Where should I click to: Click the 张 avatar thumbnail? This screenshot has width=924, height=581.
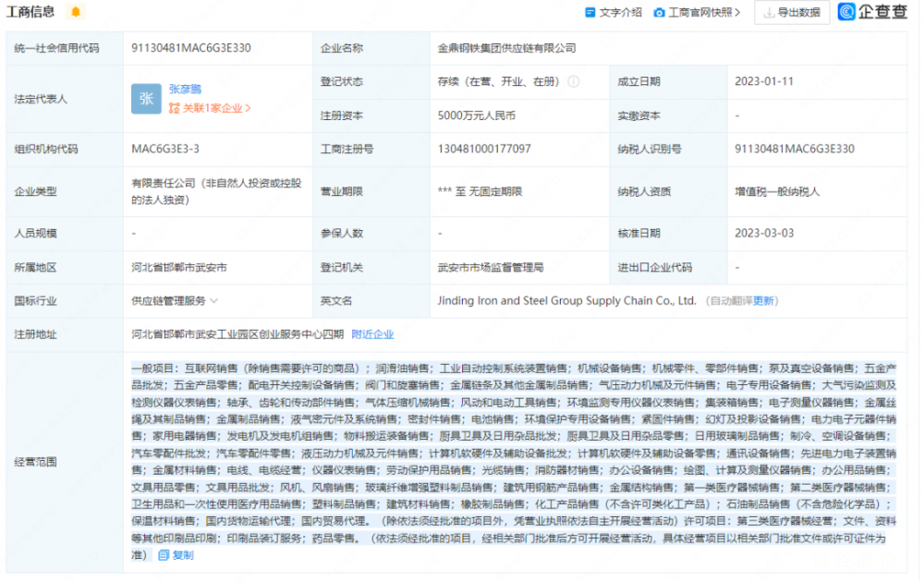click(x=146, y=99)
